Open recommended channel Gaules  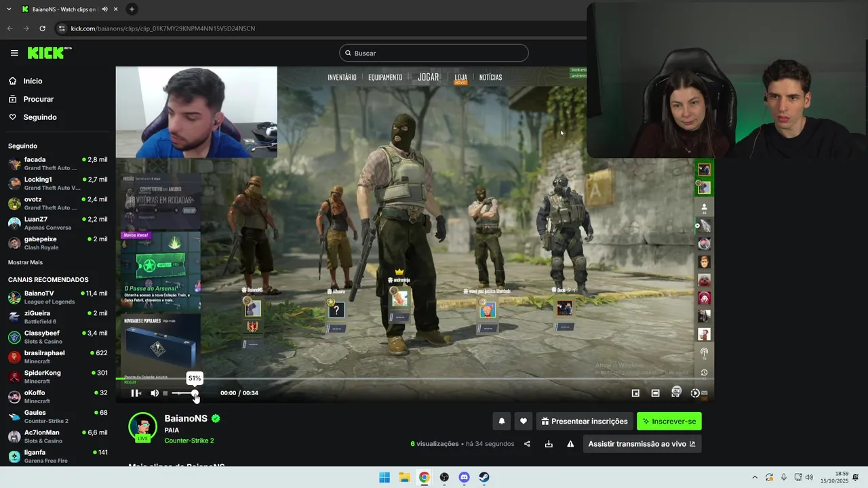(57, 416)
